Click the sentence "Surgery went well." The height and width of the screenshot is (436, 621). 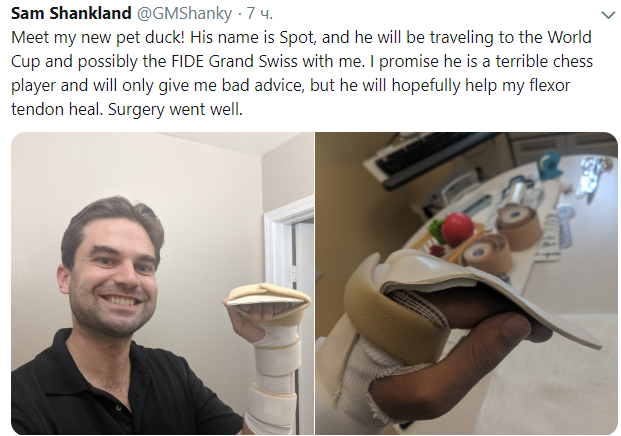[x=175, y=110]
